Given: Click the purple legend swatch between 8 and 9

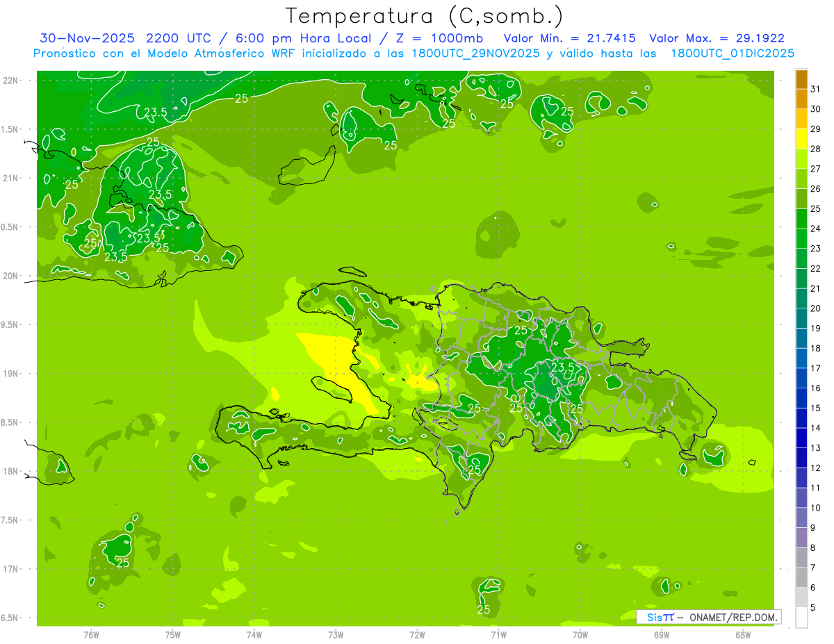Looking at the screenshot, I should pyautogui.click(x=801, y=538).
